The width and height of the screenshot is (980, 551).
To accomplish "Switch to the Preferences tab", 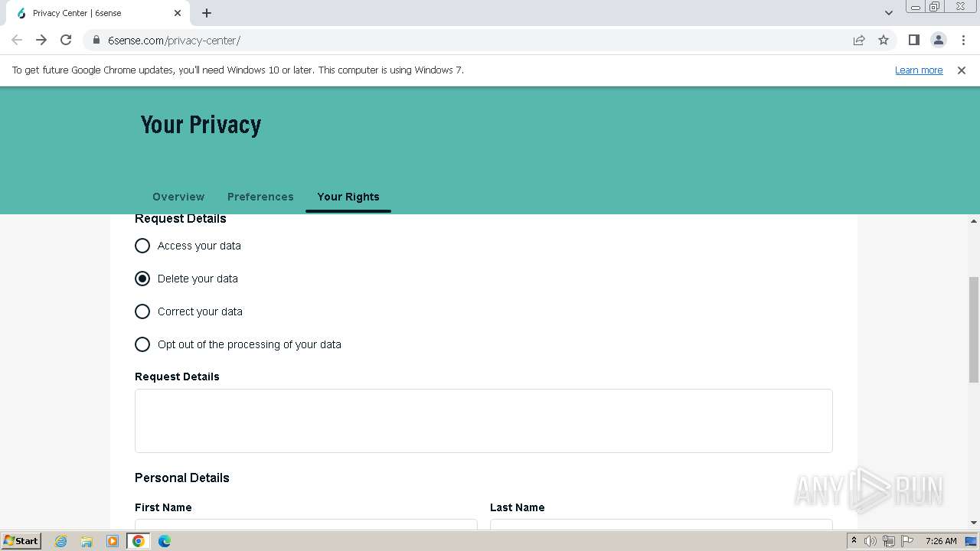I will pos(260,197).
